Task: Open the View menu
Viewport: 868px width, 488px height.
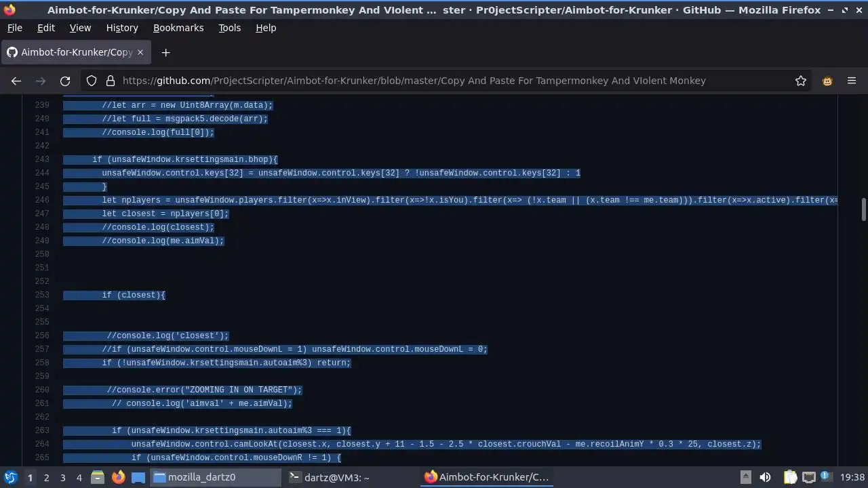Action: tap(80, 28)
